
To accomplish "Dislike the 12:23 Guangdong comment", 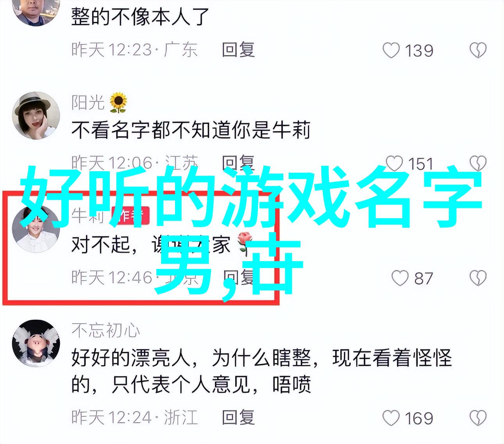I will [x=477, y=51].
